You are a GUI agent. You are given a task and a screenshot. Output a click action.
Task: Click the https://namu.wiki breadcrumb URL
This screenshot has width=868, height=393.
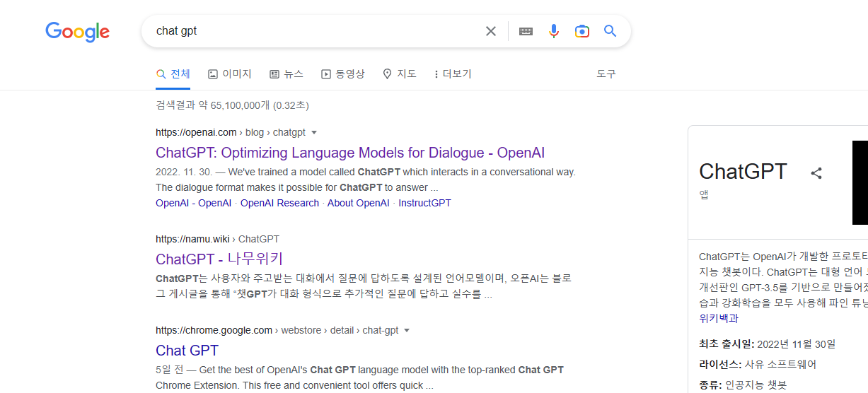[x=192, y=239]
